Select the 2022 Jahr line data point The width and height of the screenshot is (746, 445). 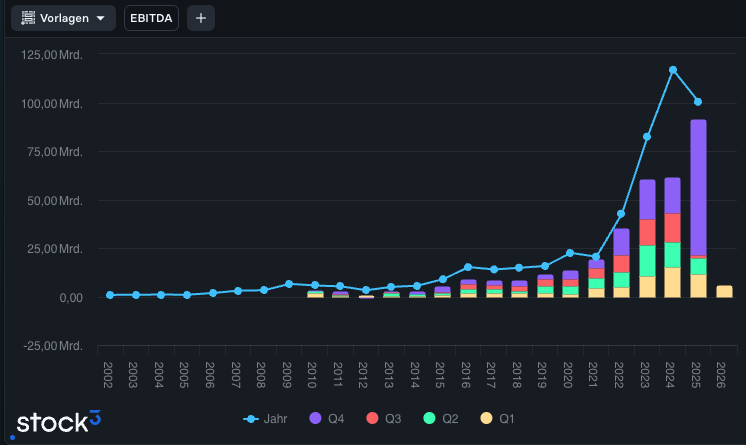point(621,214)
